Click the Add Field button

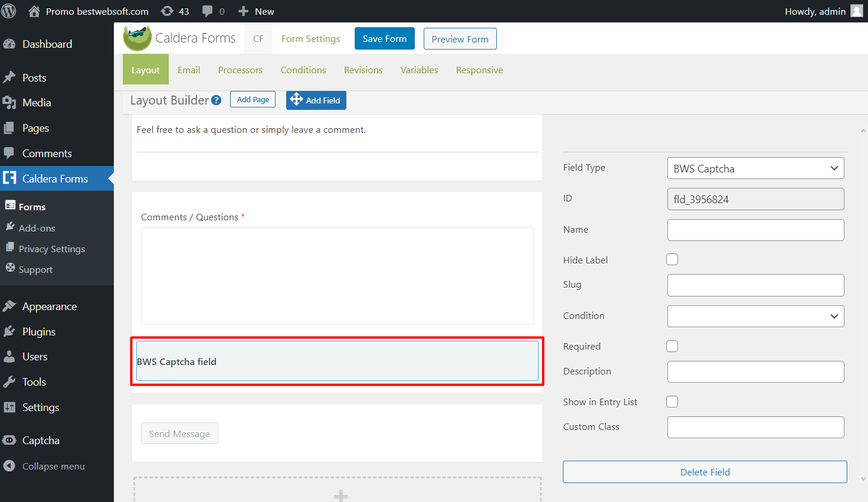point(316,100)
